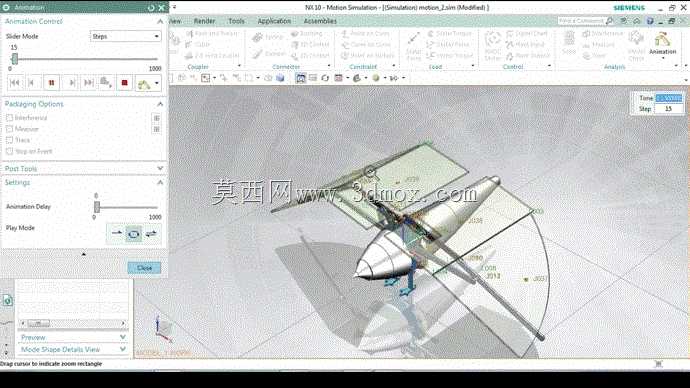Open the View ribbon tab
The height and width of the screenshot is (388, 690).
pos(176,21)
